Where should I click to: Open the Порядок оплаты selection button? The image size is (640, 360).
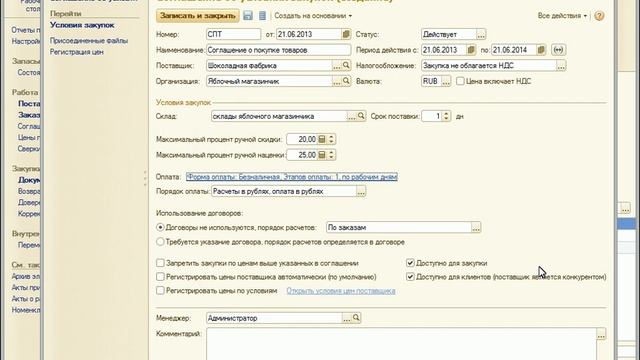[x=361, y=191]
